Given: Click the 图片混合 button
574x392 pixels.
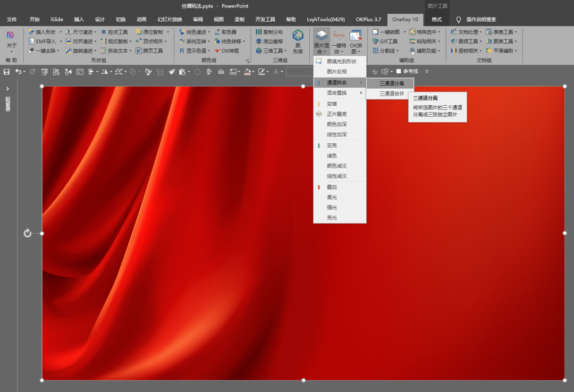Looking at the screenshot, I should [x=322, y=41].
